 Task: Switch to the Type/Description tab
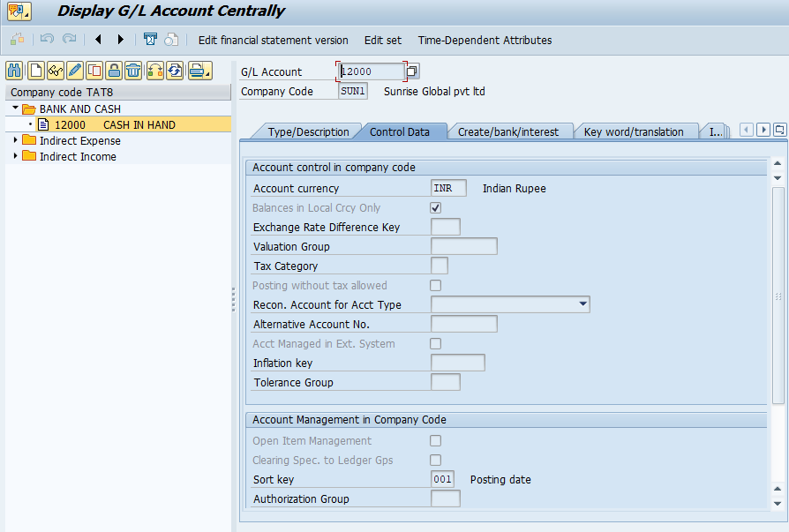tap(308, 131)
